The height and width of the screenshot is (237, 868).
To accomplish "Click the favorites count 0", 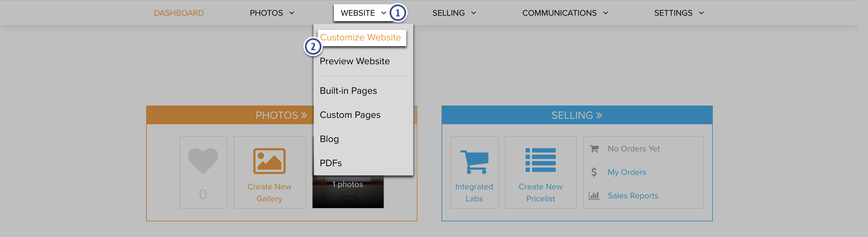I will [203, 194].
